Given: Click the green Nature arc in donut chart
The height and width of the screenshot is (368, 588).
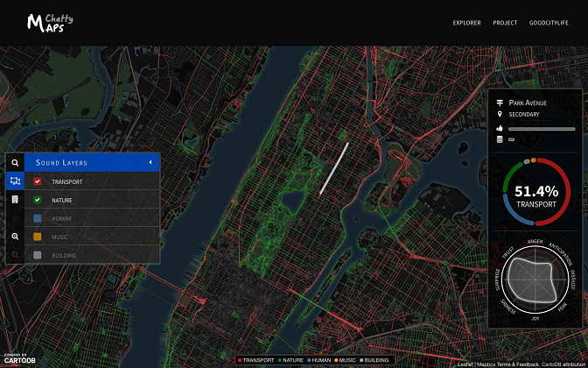Looking at the screenshot, I should pos(509,174).
